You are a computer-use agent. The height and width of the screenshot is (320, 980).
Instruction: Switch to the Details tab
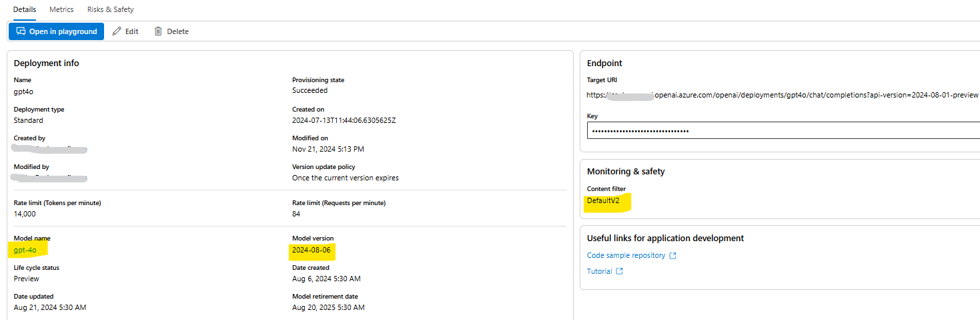pos(25,9)
